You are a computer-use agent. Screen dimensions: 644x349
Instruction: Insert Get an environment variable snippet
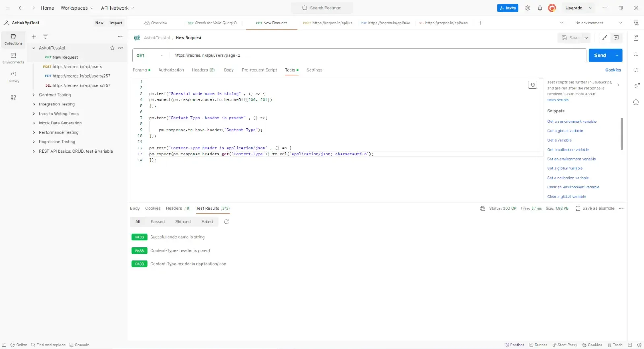click(572, 122)
